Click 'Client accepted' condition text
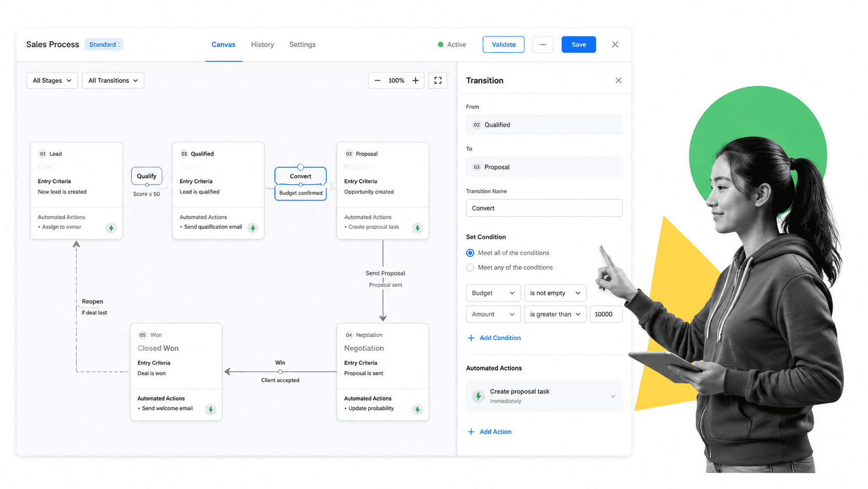The width and height of the screenshot is (868, 489). pos(280,380)
